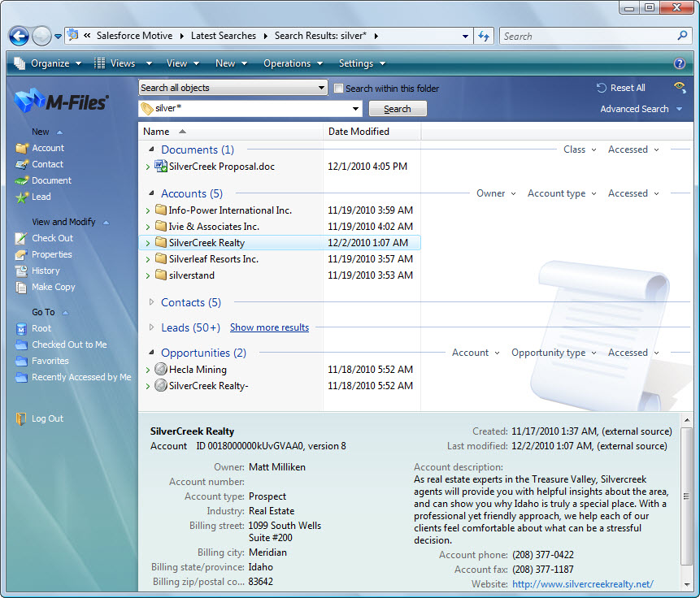Open the silver* search term dropdown arrow

click(x=355, y=108)
